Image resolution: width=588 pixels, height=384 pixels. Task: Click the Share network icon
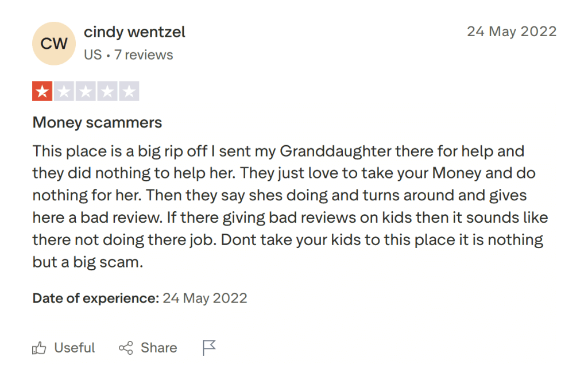[126, 348]
